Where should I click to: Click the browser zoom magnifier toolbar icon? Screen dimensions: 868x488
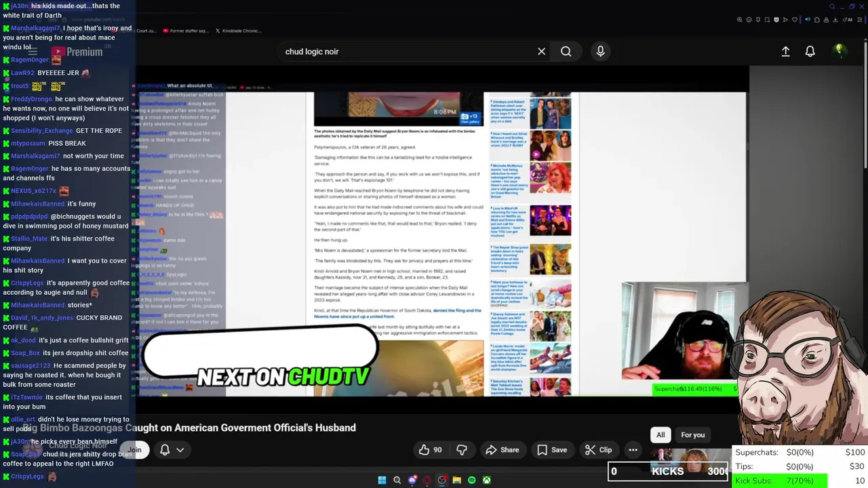click(x=739, y=20)
